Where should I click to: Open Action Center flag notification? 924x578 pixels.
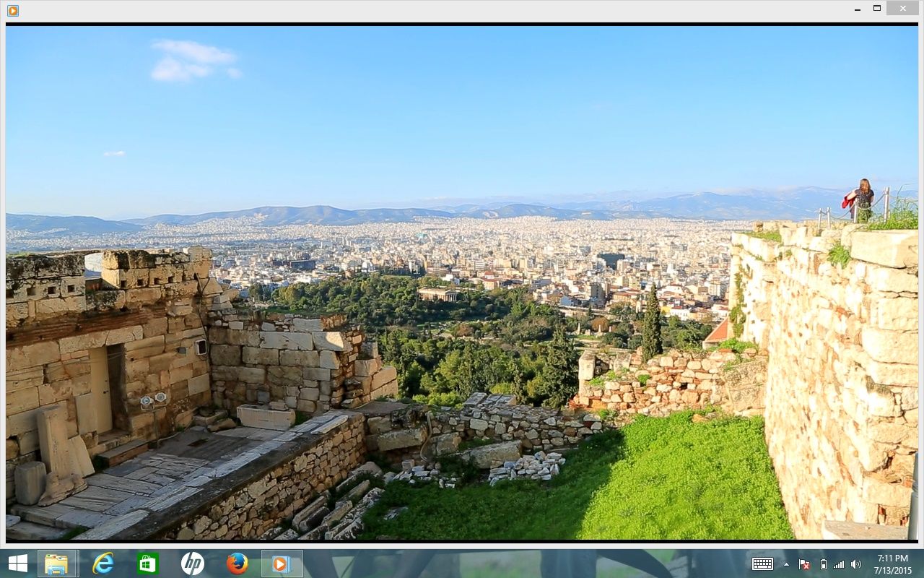click(804, 564)
